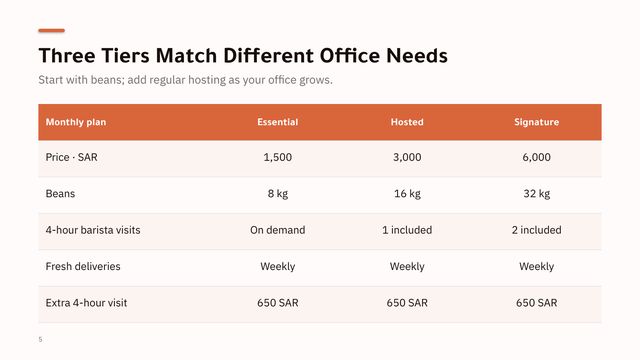The width and height of the screenshot is (640, 360).
Task: Click the orange accent bar above title
Action: [51, 31]
